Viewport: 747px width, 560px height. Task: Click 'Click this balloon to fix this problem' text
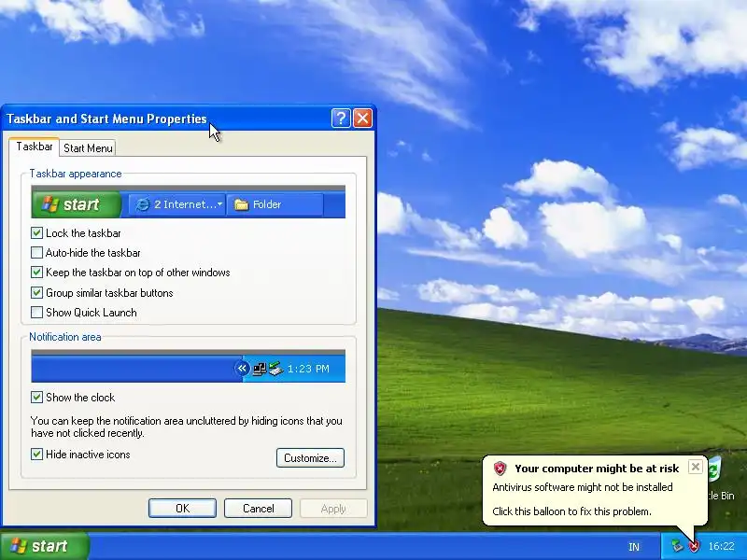571,511
